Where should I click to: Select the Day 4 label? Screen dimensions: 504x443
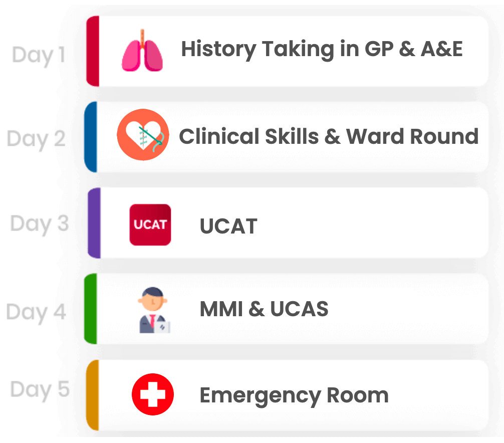click(x=36, y=312)
